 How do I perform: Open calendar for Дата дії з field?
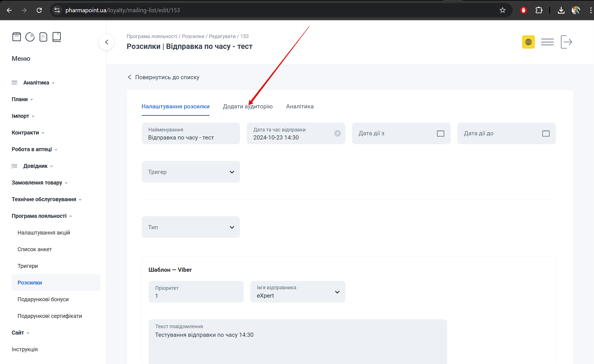point(440,133)
